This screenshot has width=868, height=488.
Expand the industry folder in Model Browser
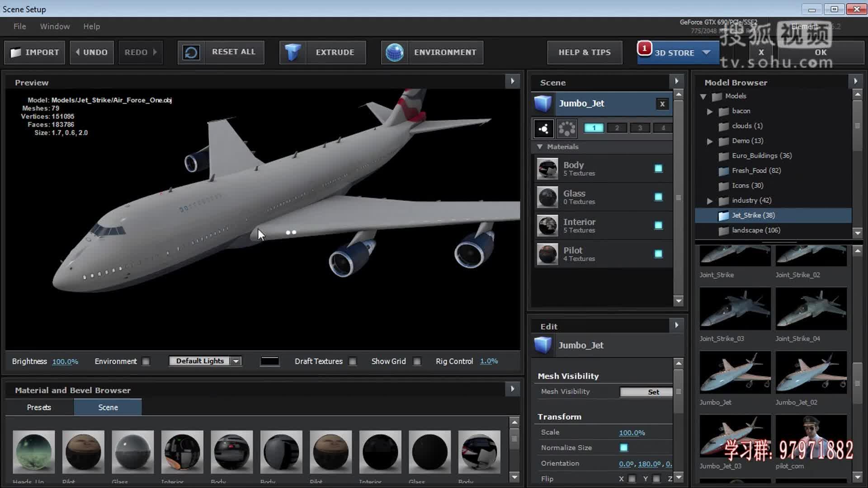[x=709, y=201]
